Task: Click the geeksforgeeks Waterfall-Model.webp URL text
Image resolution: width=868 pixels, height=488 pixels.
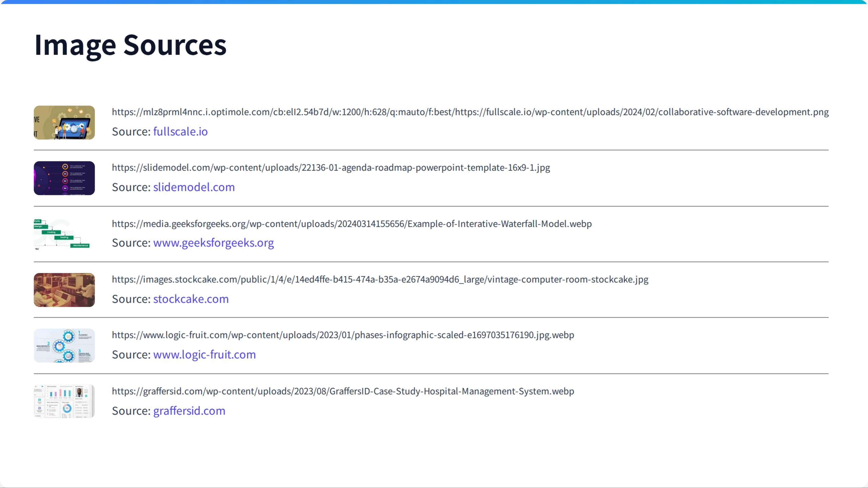Action: click(x=351, y=224)
